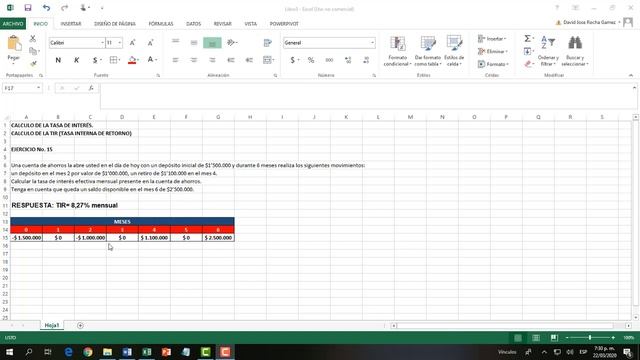Image resolution: width=640 pixels, height=360 pixels.
Task: Launch Chrome from the taskbar
Action: (88, 352)
